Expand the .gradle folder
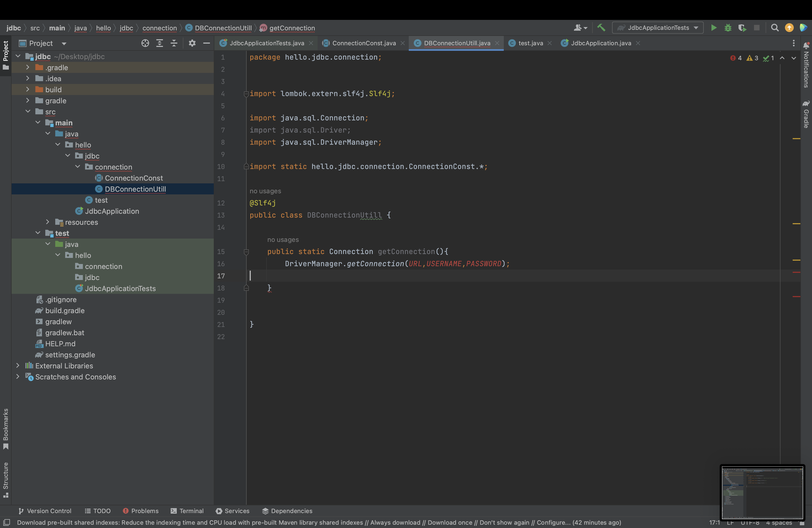The height and width of the screenshot is (528, 812). click(x=28, y=67)
